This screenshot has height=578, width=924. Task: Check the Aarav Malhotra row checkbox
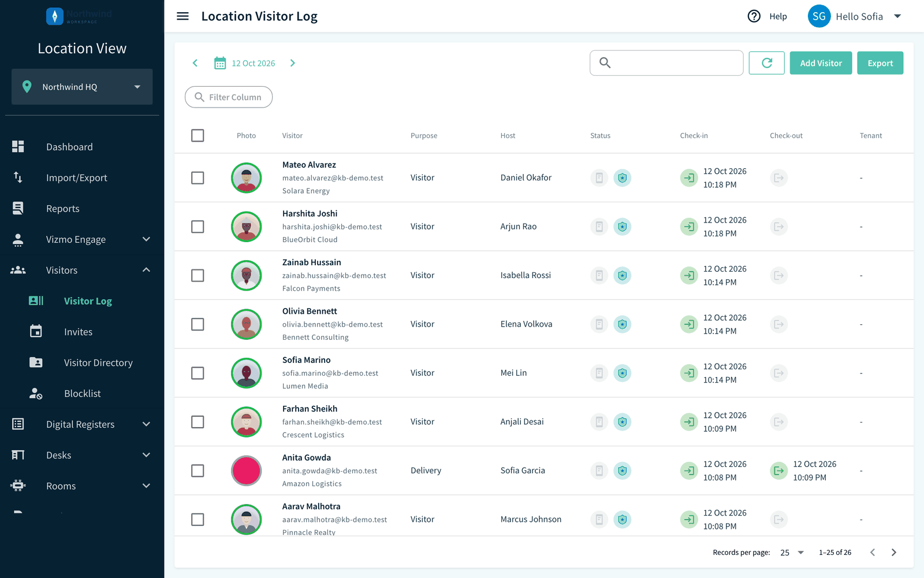pos(198,520)
